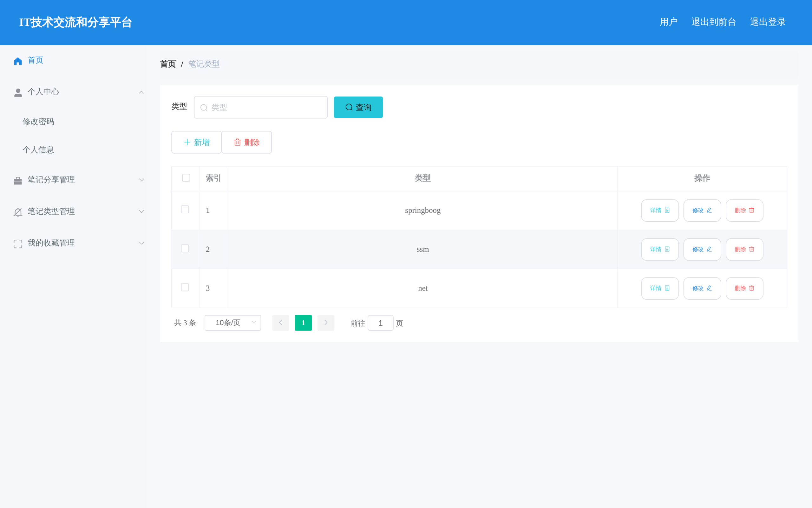Check the box for the springboog row
This screenshot has width=812, height=508.
coord(185,209)
